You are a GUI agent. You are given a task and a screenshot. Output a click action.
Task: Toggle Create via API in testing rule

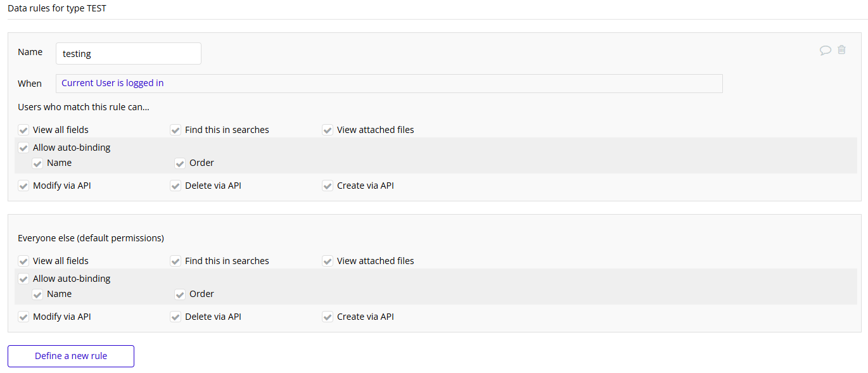pos(328,186)
